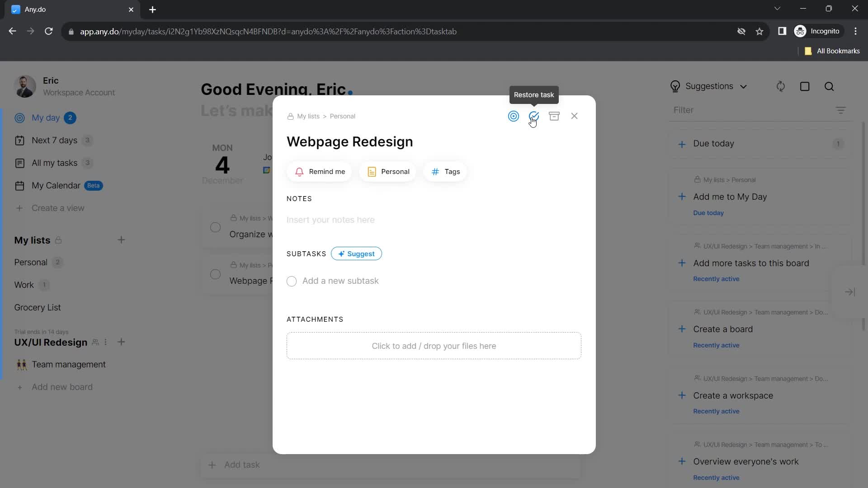Image resolution: width=868 pixels, height=488 pixels.
Task: Click the collapse right panel icon
Action: (851, 291)
